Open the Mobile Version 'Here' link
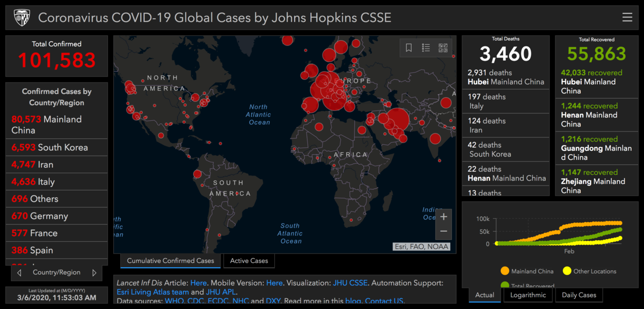This screenshot has height=309, width=644. click(x=274, y=283)
